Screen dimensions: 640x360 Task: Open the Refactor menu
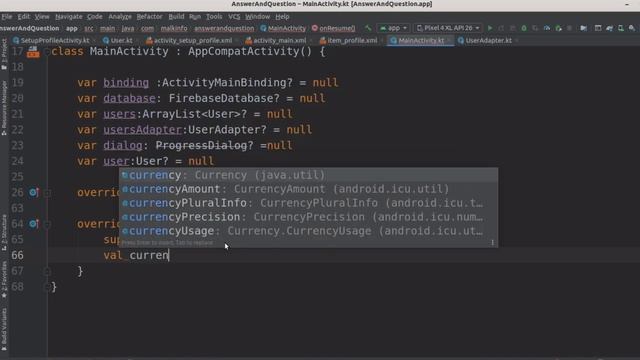click(x=149, y=17)
